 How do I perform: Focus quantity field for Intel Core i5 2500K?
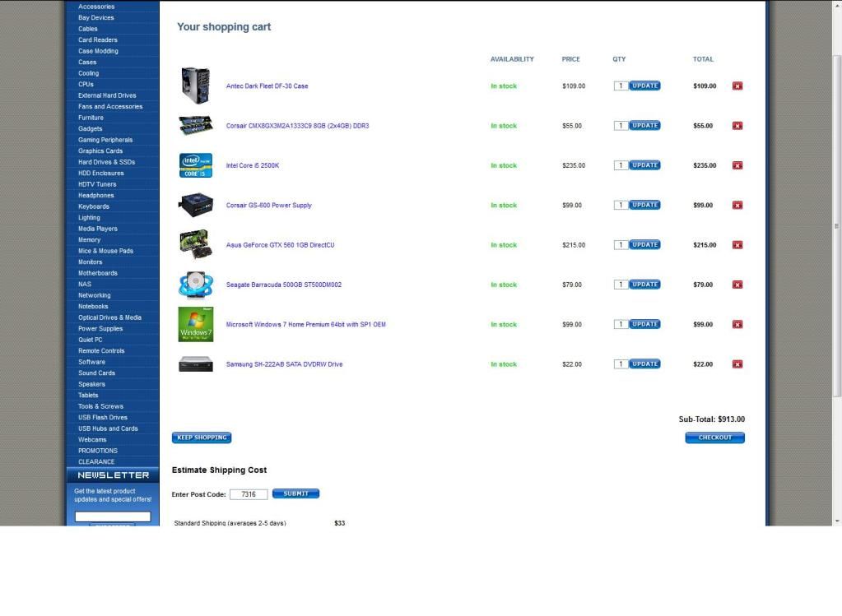coord(621,165)
